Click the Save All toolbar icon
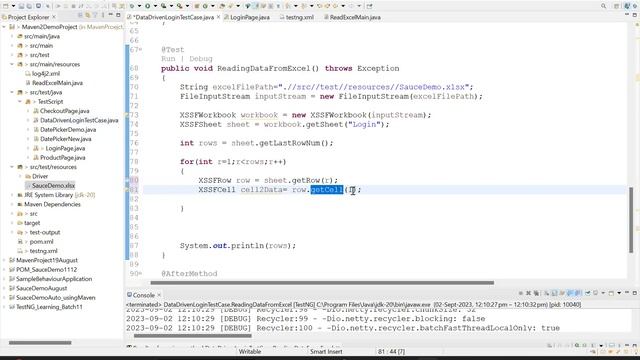The image size is (640, 360). click(x=29, y=6)
